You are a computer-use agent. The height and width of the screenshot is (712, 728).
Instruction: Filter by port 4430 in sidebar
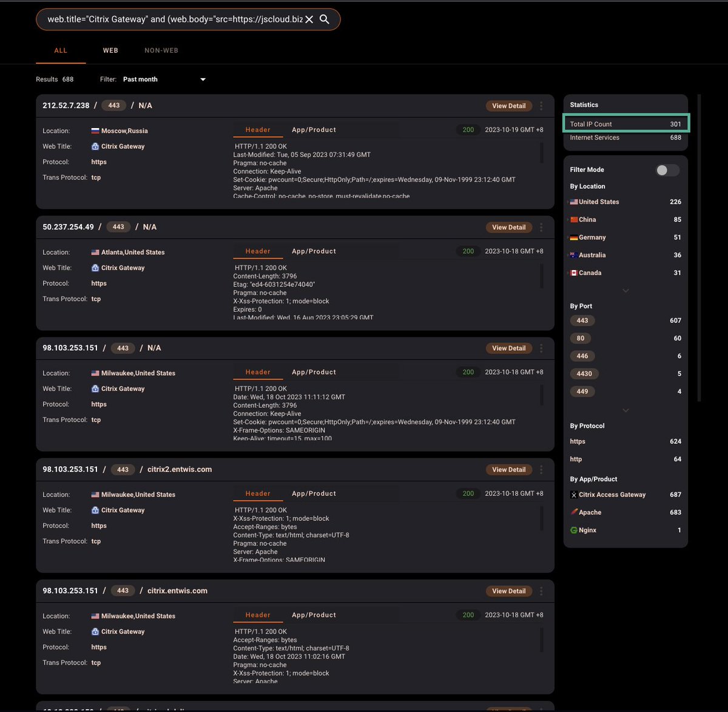pyautogui.click(x=584, y=374)
